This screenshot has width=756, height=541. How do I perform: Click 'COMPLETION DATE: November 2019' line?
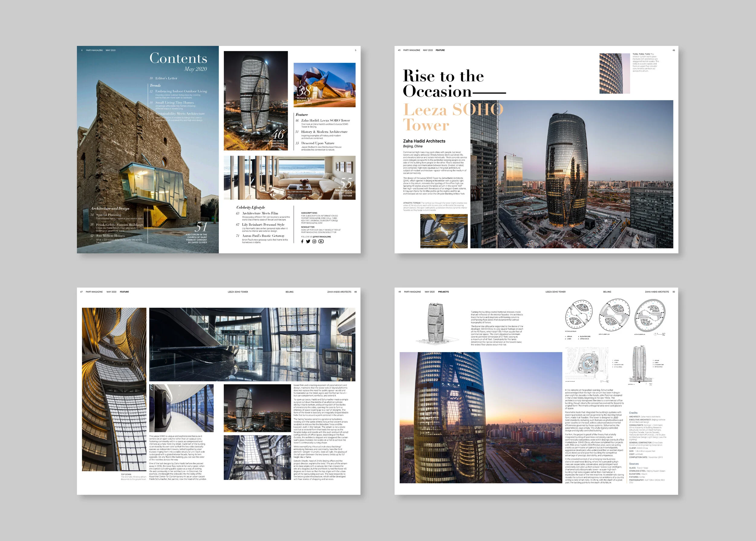click(646, 457)
